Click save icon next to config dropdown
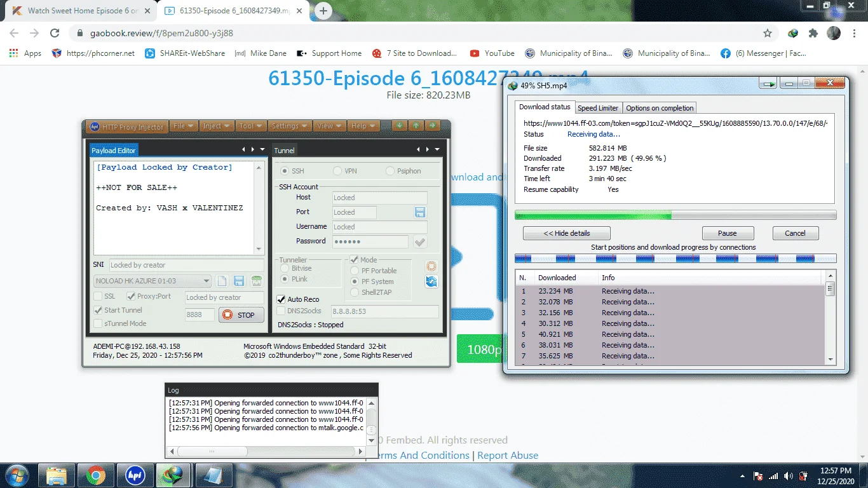Screen dimensions: 868x488 click(239, 281)
